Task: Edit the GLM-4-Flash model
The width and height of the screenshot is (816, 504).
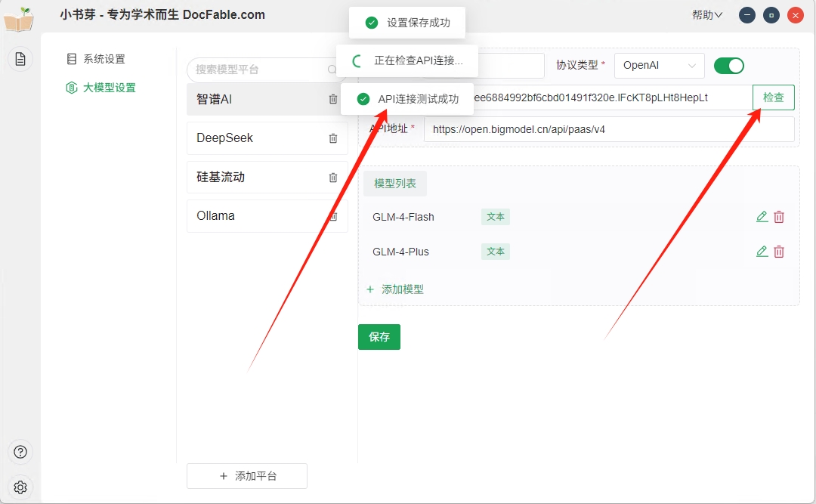Action: tap(762, 217)
